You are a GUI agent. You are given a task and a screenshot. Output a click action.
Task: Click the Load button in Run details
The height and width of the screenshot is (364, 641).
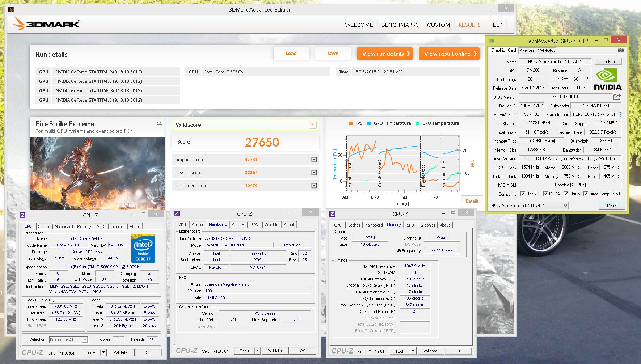pos(291,54)
